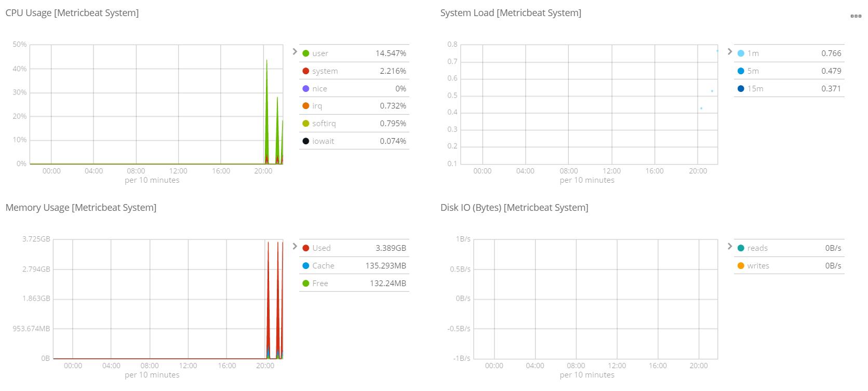868x391 pixels.
Task: Collapse the Memory Usage legend chevron
Action: point(295,246)
